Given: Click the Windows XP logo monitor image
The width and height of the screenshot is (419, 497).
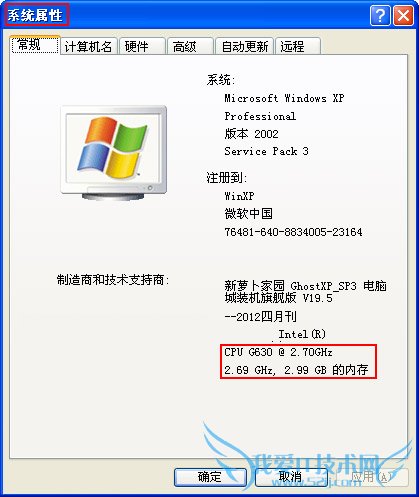Looking at the screenshot, I should (114, 153).
